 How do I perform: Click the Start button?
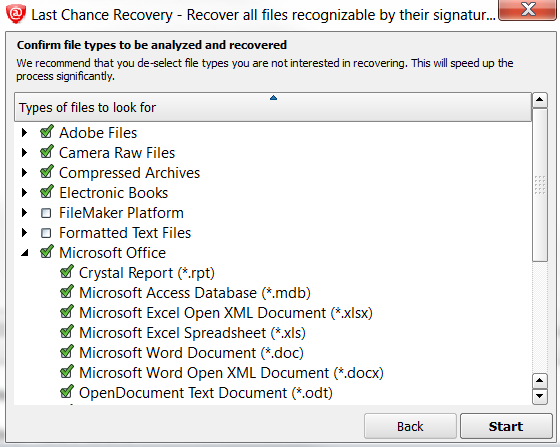point(506,426)
